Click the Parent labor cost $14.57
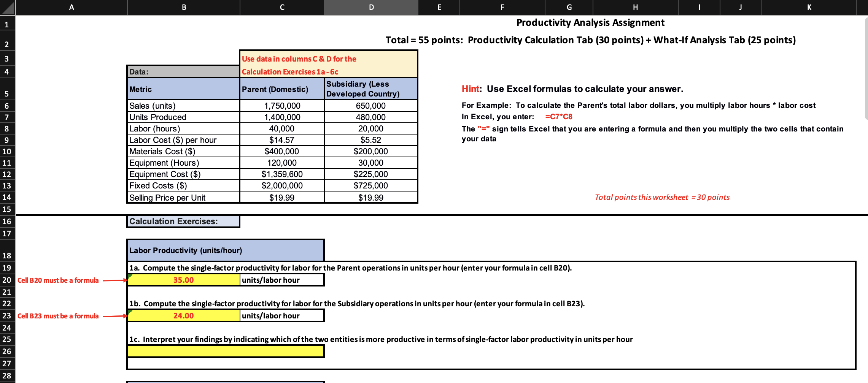 282,140
